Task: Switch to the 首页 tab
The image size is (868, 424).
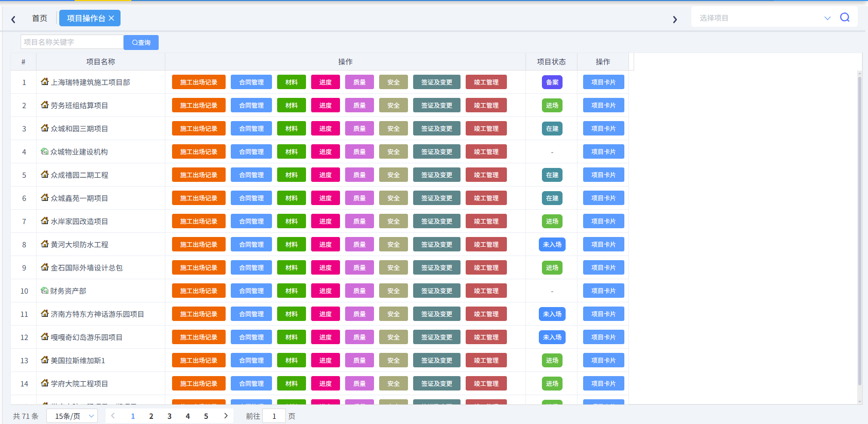Action: coord(40,18)
